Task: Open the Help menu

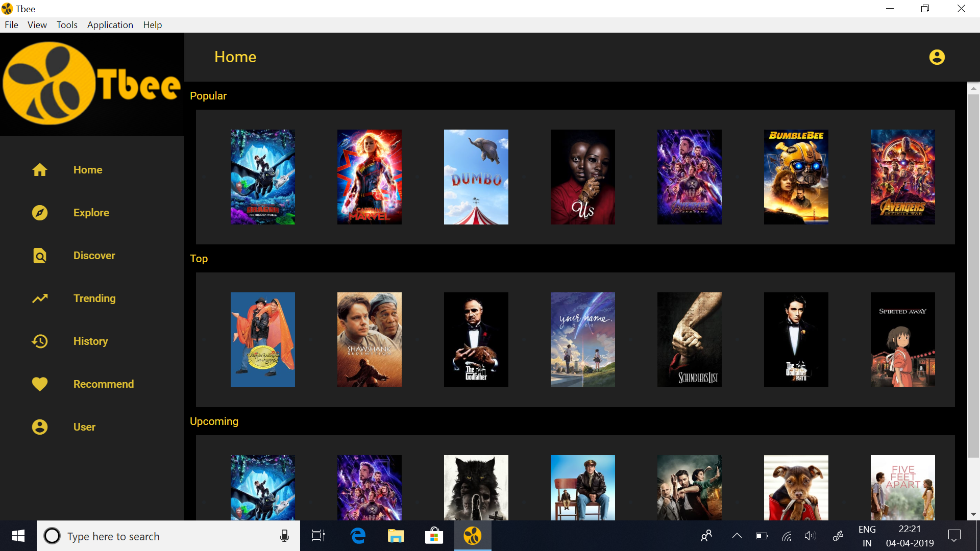Action: point(153,24)
